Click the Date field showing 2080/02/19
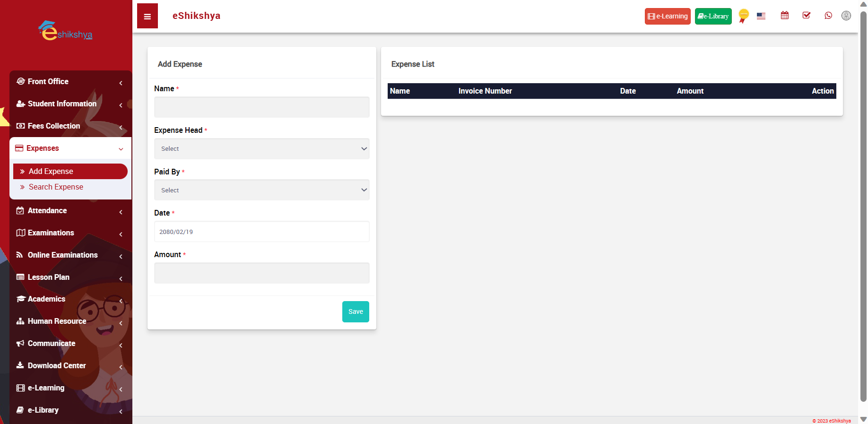The width and height of the screenshot is (868, 424). pos(261,232)
